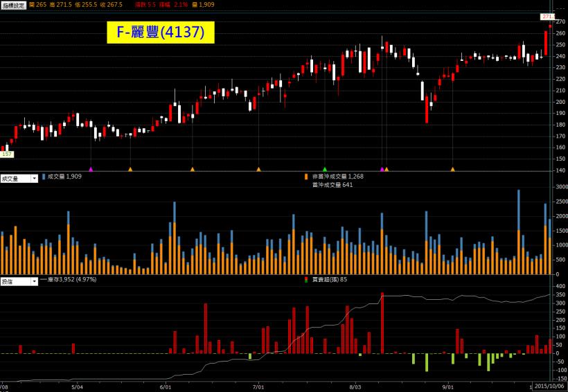Click the orange 非當沖成交量 legend swatch
The width and height of the screenshot is (568, 392).
306,177
